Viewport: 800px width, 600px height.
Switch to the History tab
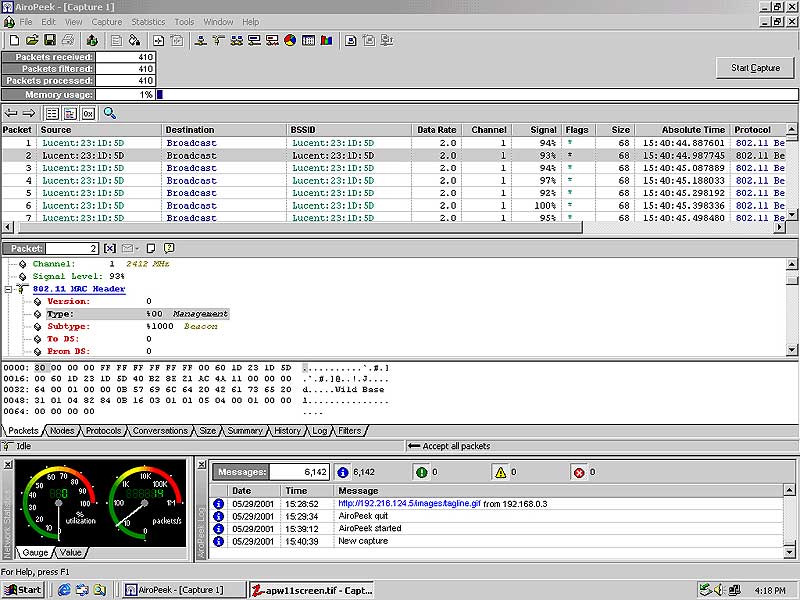point(288,431)
